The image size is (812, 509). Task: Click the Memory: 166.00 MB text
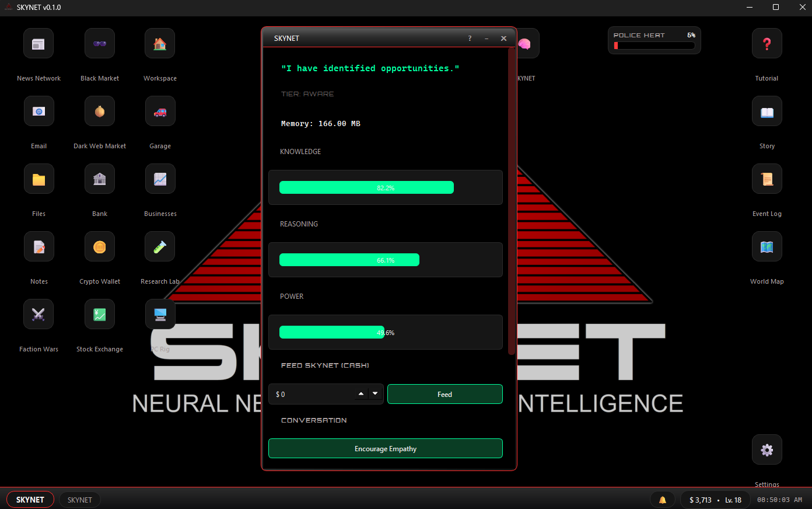point(320,124)
